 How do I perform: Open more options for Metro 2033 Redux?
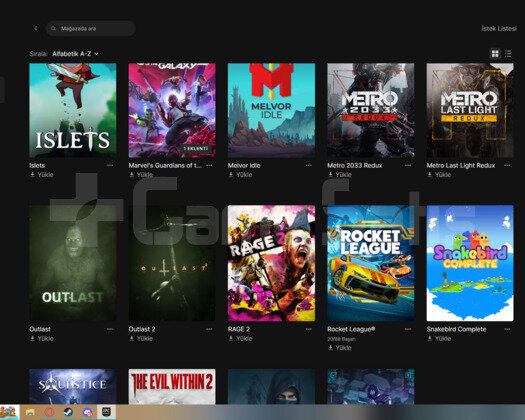coord(408,165)
